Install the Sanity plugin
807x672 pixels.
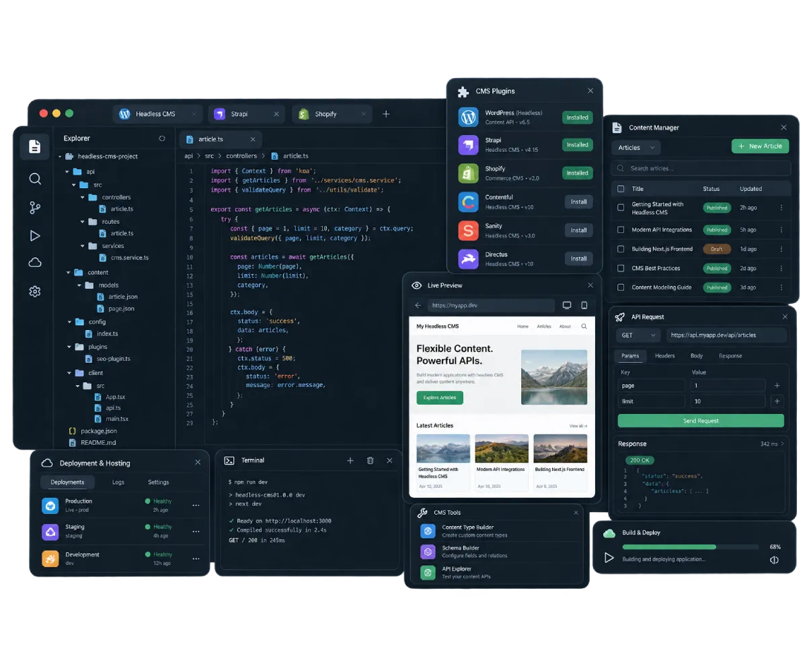pos(578,230)
